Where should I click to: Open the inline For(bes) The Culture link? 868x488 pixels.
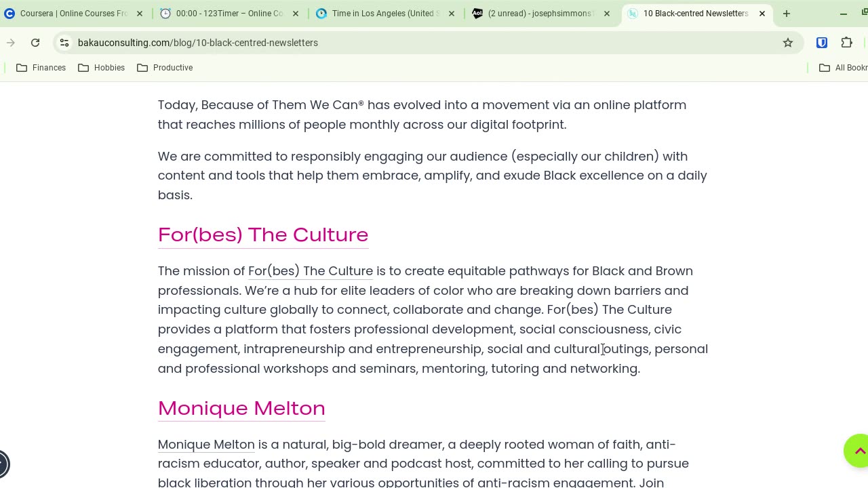[311, 271]
